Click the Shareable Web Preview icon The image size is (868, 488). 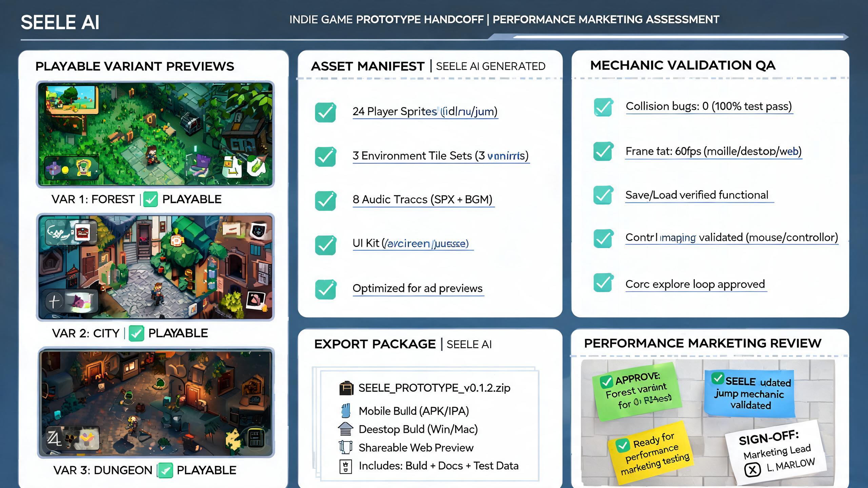[346, 447]
